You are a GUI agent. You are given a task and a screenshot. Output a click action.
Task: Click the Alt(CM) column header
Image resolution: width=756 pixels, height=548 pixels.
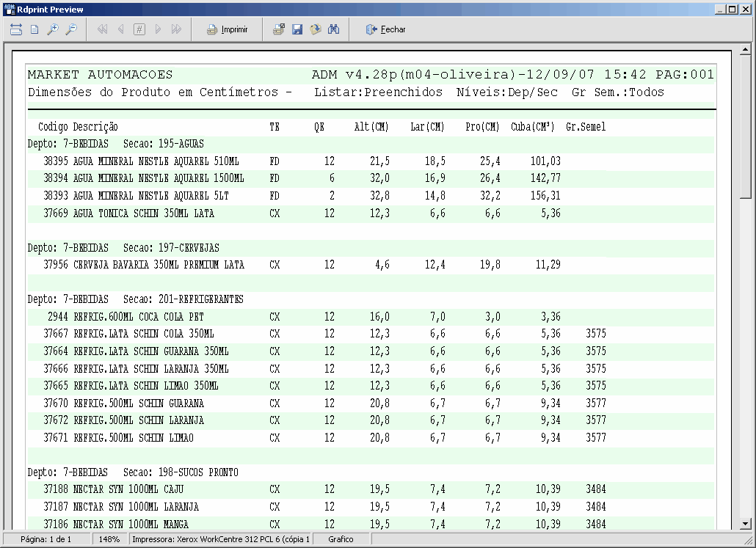tap(371, 127)
